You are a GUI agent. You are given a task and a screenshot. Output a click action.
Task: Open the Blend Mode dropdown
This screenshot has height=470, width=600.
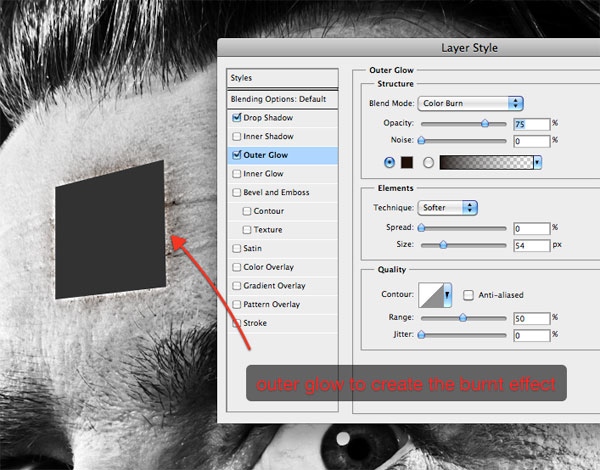tap(470, 103)
